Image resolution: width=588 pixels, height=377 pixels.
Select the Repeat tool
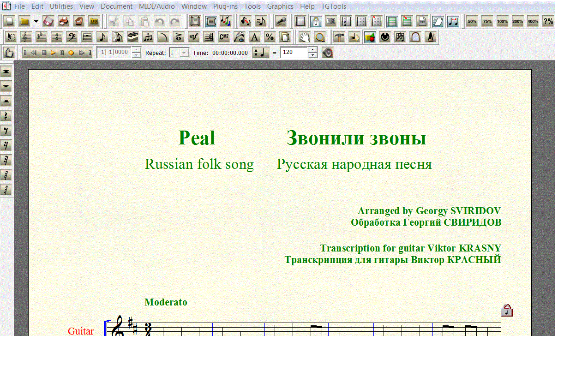[209, 37]
